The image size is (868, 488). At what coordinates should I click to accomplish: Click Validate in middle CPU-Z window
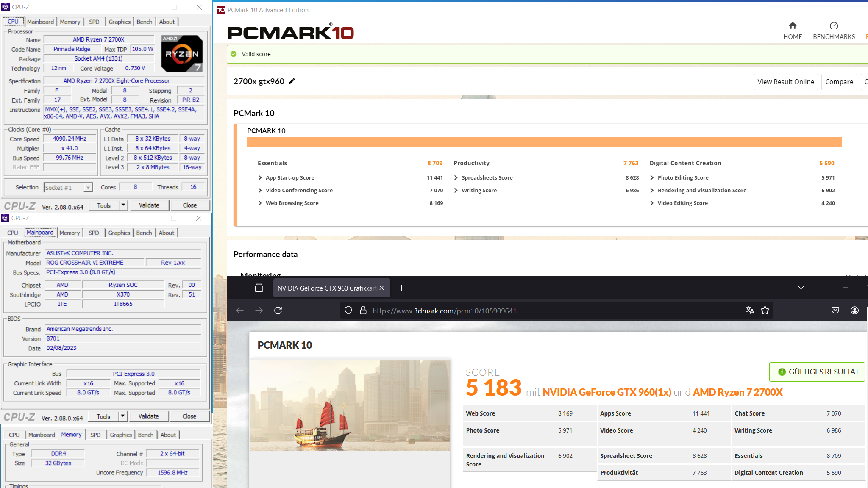pos(149,416)
